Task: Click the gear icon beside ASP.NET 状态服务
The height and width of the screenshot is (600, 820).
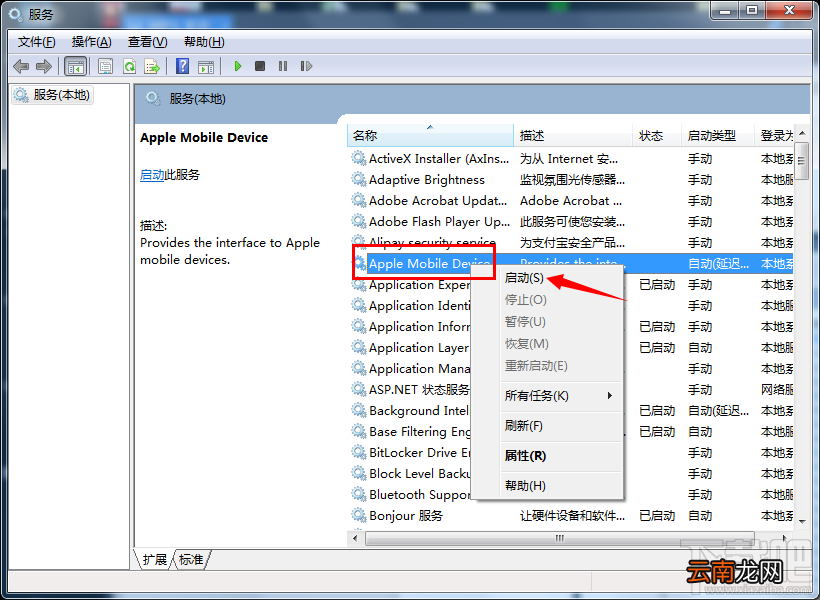Action: [358, 389]
